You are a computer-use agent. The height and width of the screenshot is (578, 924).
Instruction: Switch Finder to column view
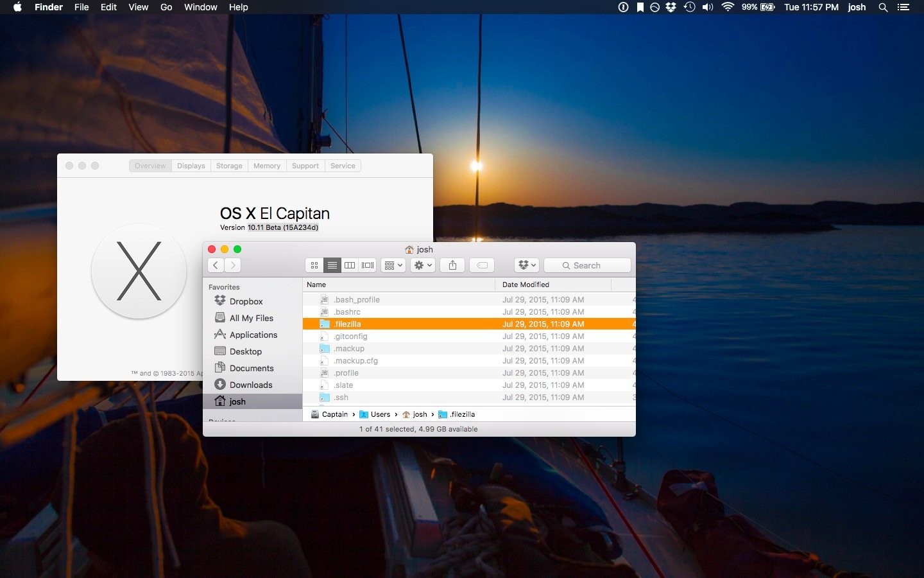pos(350,265)
